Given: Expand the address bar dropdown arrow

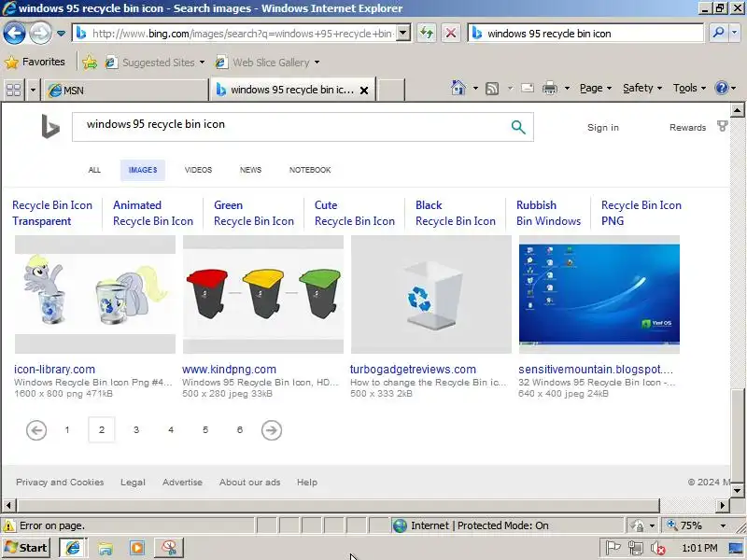Looking at the screenshot, I should (403, 34).
